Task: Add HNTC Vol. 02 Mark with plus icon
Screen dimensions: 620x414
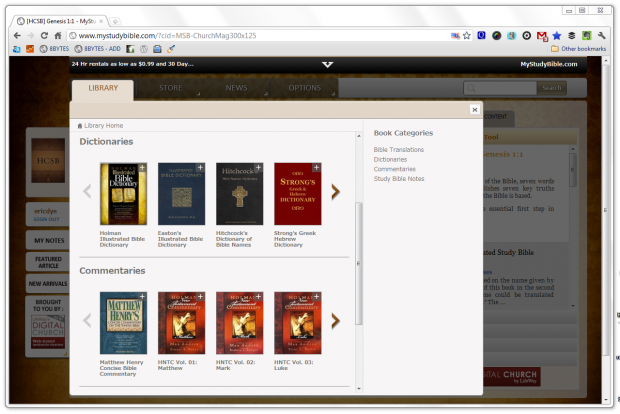Action: coord(259,297)
